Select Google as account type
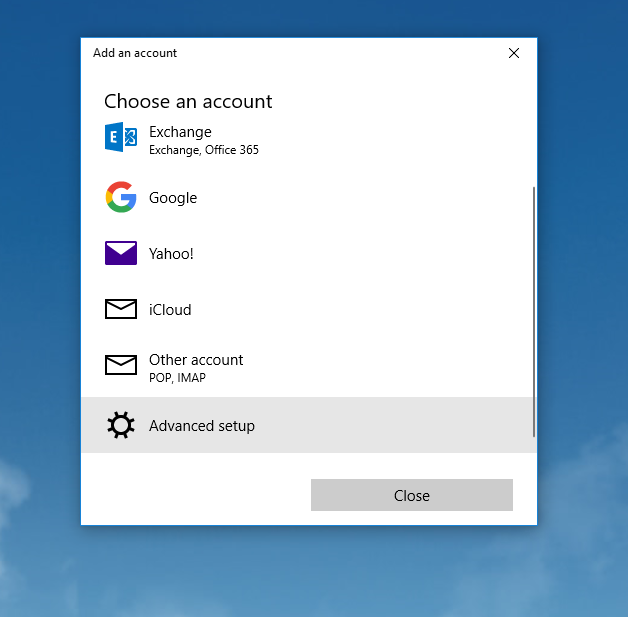 coord(307,197)
